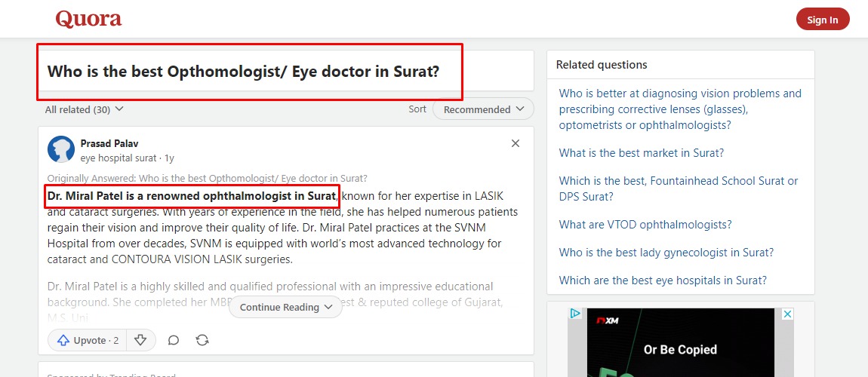868x377 pixels.
Task: Open best eye hospitals in Surat question
Action: coord(663,280)
